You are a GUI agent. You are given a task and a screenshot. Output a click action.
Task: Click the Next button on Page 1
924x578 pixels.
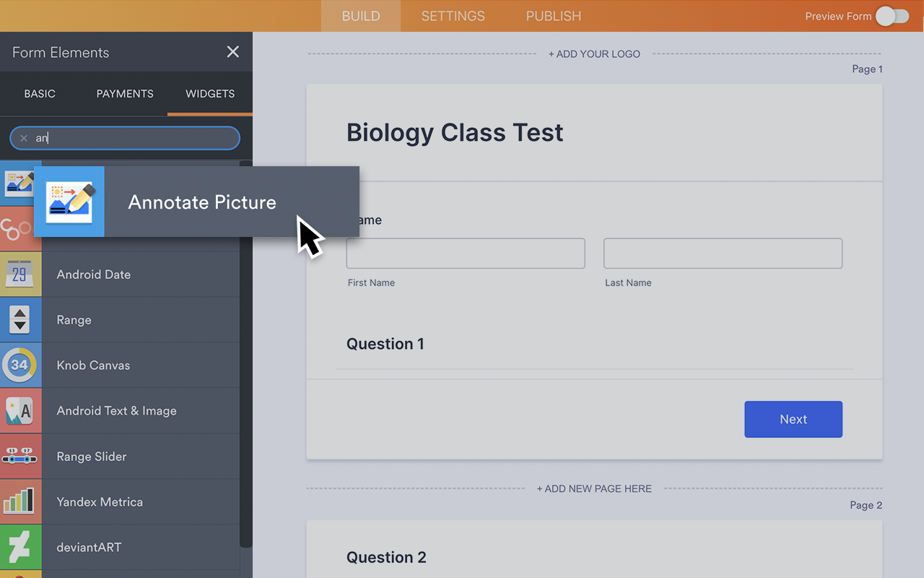click(x=793, y=419)
